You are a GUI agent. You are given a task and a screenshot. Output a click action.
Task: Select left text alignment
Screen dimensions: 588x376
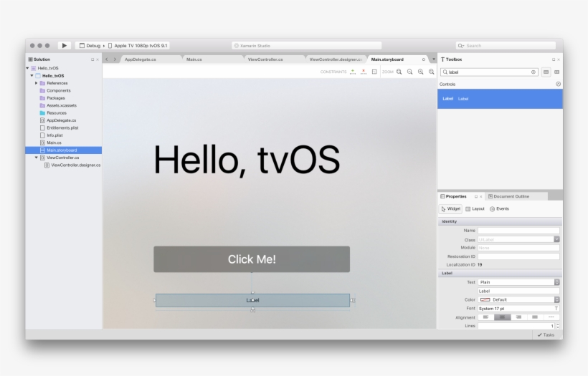tap(486, 317)
